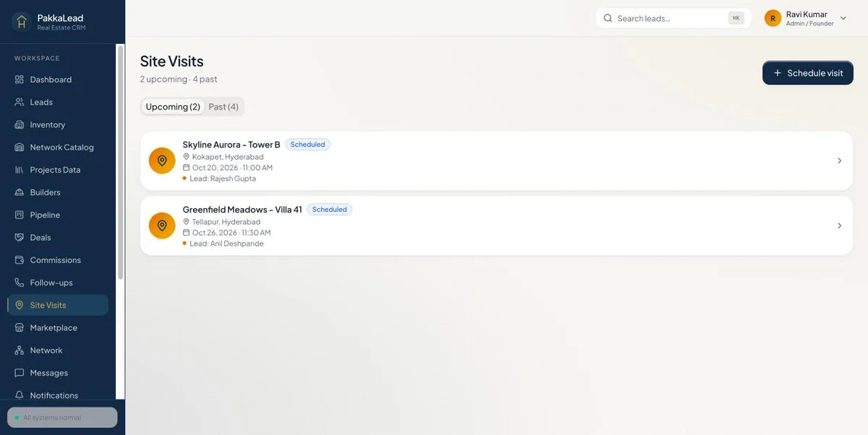Click the Marketplace store icon

20,327
